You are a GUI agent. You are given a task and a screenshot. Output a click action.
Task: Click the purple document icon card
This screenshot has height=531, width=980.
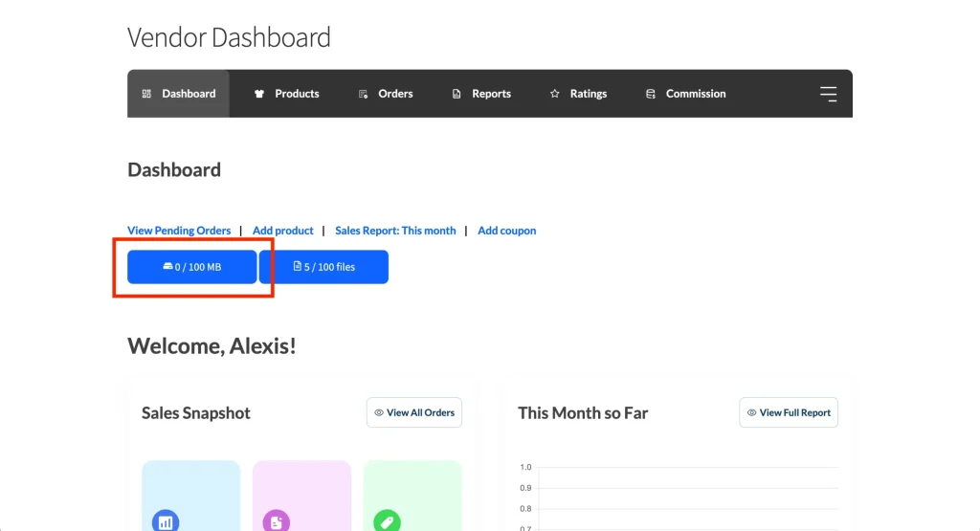point(276,521)
